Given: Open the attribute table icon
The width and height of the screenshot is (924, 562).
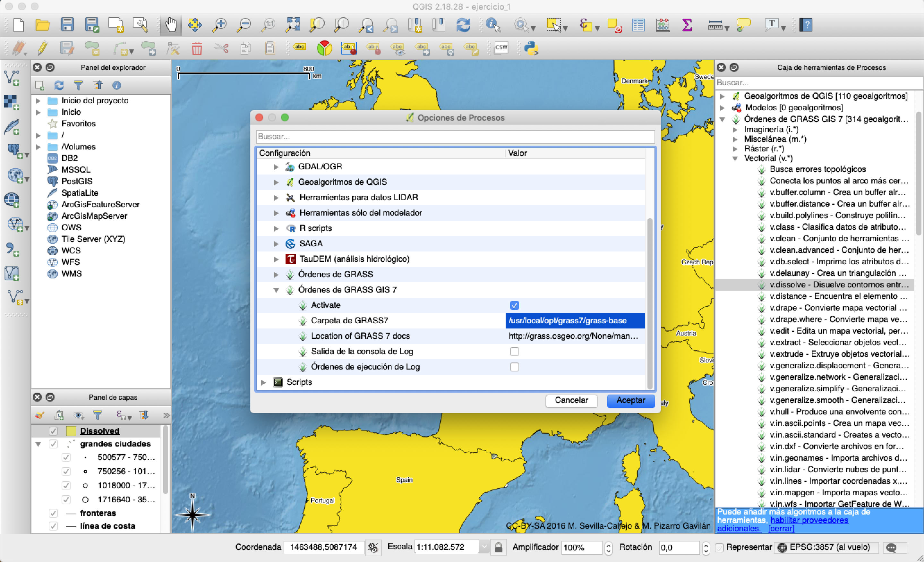Looking at the screenshot, I should coord(638,25).
